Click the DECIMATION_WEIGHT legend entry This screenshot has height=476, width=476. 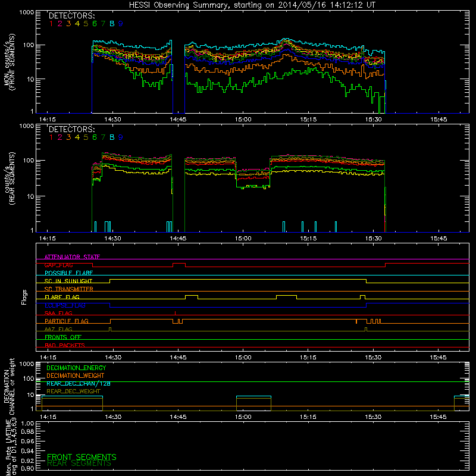[x=76, y=375]
